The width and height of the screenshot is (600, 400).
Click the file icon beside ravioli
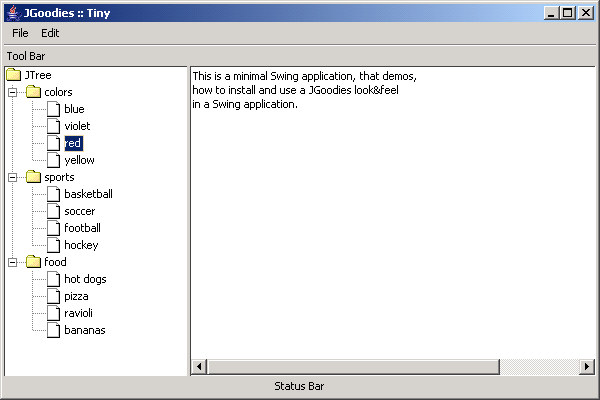[54, 313]
